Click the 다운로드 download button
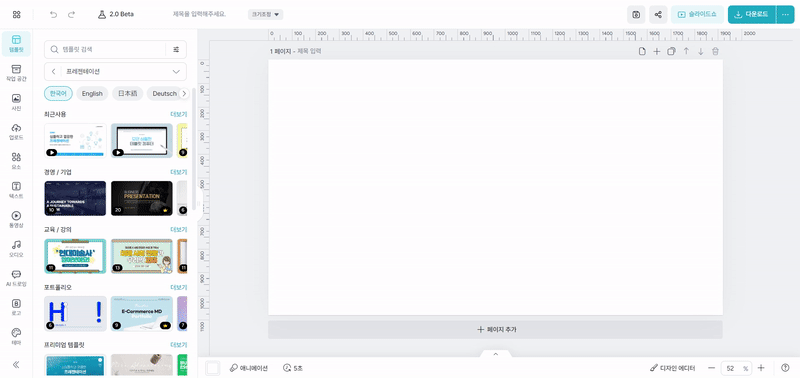This screenshot has height=378, width=800. pos(752,15)
